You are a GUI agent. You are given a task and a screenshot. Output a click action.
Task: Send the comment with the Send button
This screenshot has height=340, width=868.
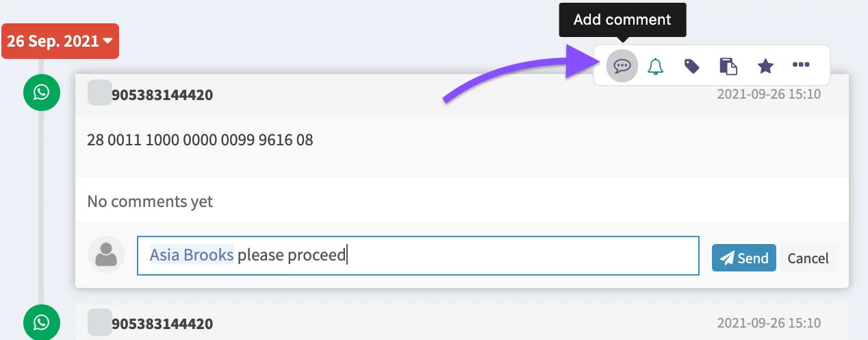[x=743, y=258]
